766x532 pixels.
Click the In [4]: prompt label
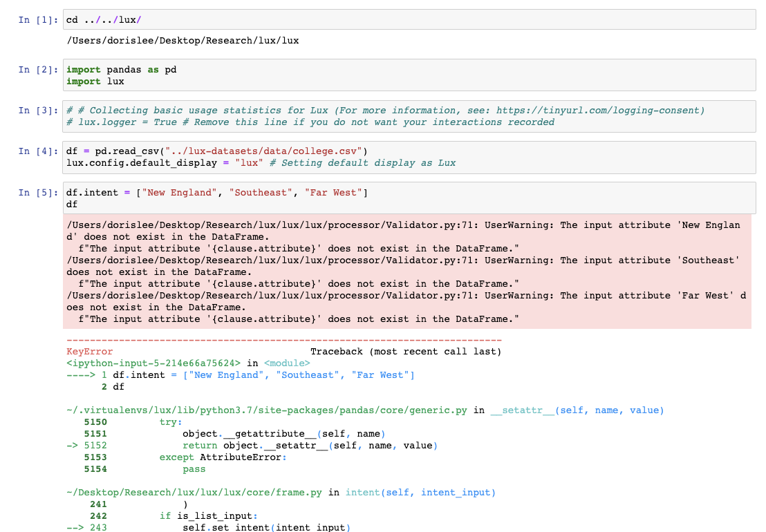(38, 151)
